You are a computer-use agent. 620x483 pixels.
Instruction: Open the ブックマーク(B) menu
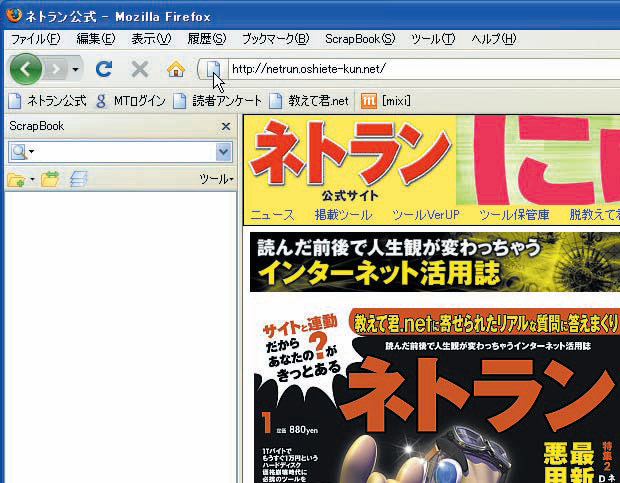[x=276, y=39]
